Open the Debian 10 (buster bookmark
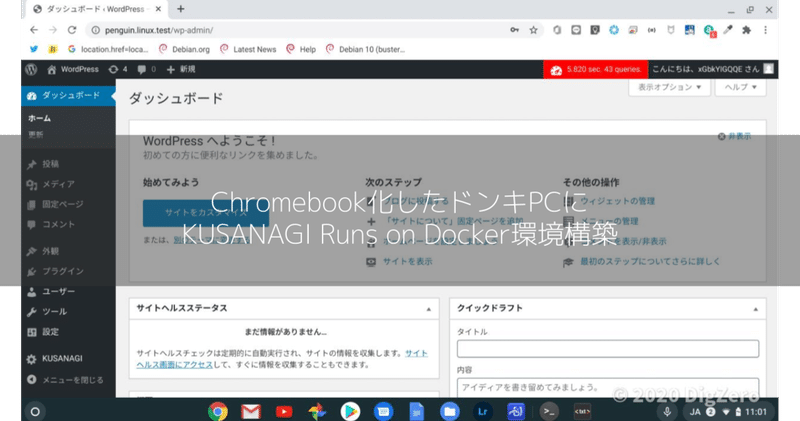Viewport: 800px width, 421px height. (x=365, y=49)
